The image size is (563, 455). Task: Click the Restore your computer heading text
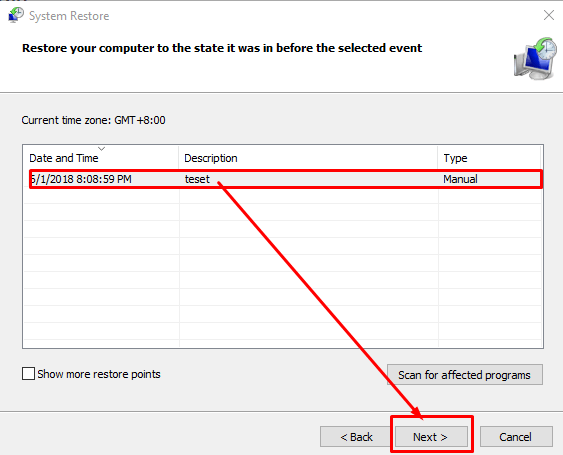pyautogui.click(x=222, y=48)
